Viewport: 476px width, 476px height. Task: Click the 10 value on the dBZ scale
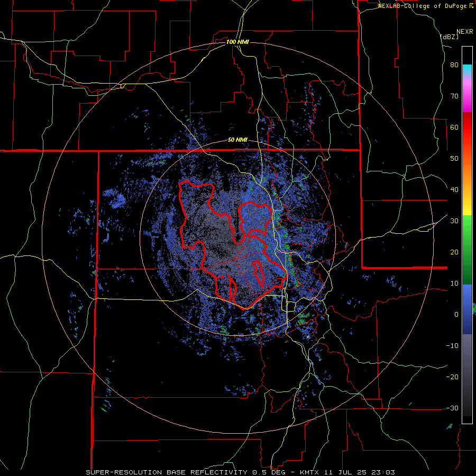coord(454,283)
